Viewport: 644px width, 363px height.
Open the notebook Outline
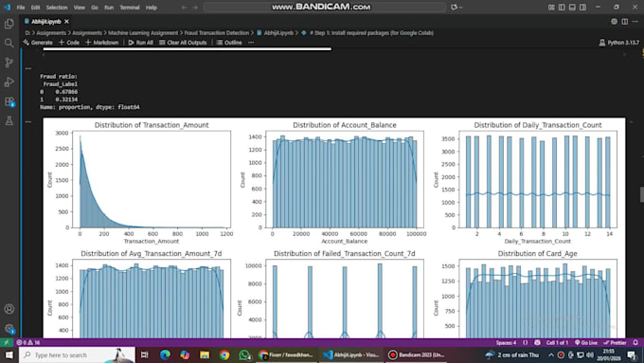pyautogui.click(x=229, y=43)
